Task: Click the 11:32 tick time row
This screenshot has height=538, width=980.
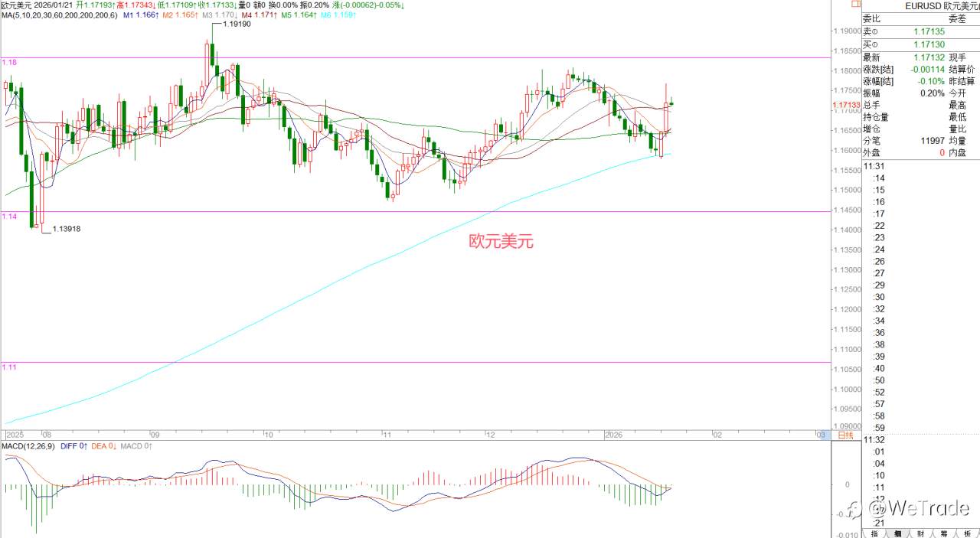Action: click(874, 439)
